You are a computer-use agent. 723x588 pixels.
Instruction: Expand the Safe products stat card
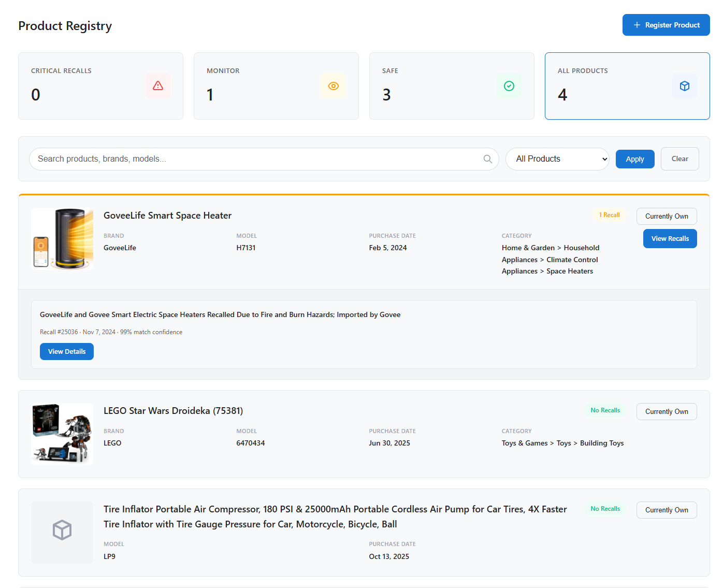pos(452,86)
